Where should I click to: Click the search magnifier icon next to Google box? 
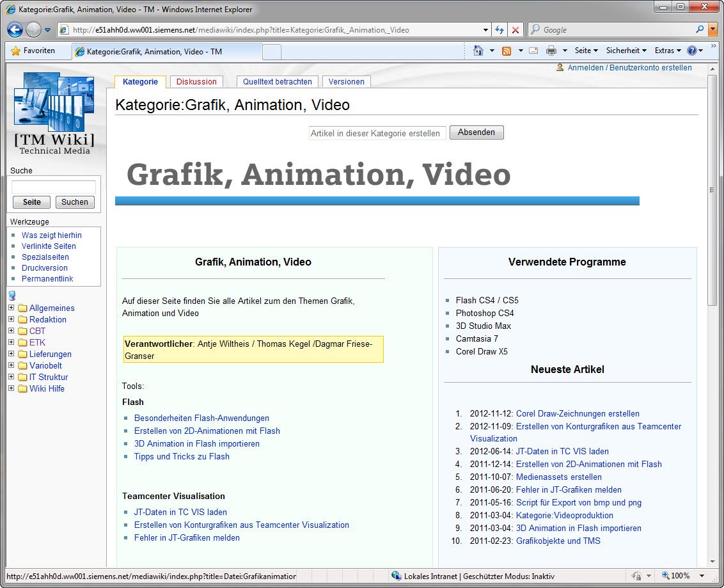click(700, 29)
